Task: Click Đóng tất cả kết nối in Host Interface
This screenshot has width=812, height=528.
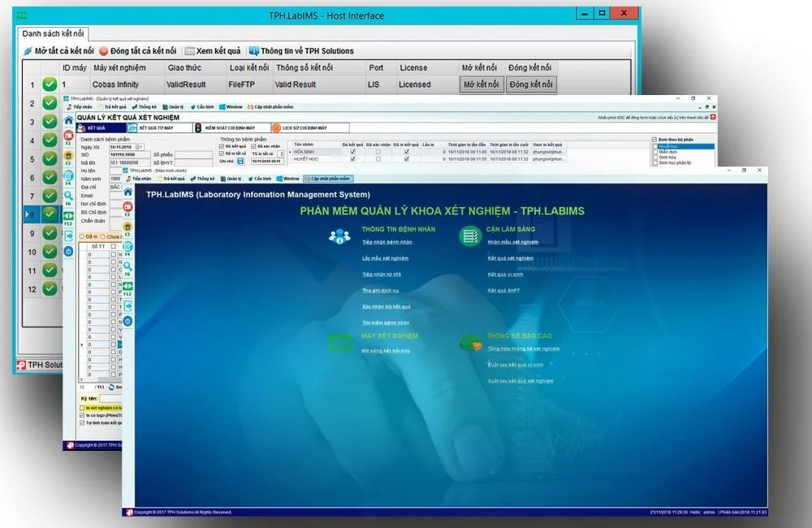Action: 138,51
